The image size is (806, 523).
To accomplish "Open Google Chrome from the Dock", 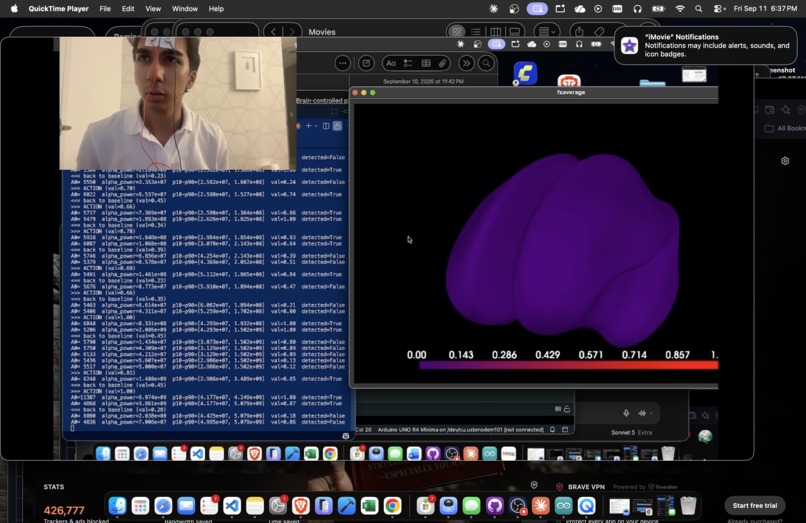I will (x=392, y=506).
